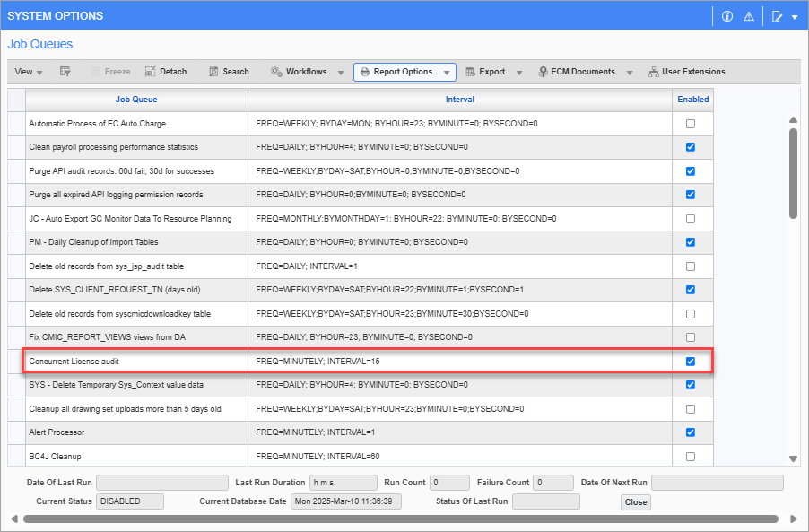Open the title bar action dropdown arrow
This screenshot has height=532, width=809.
(796, 15)
